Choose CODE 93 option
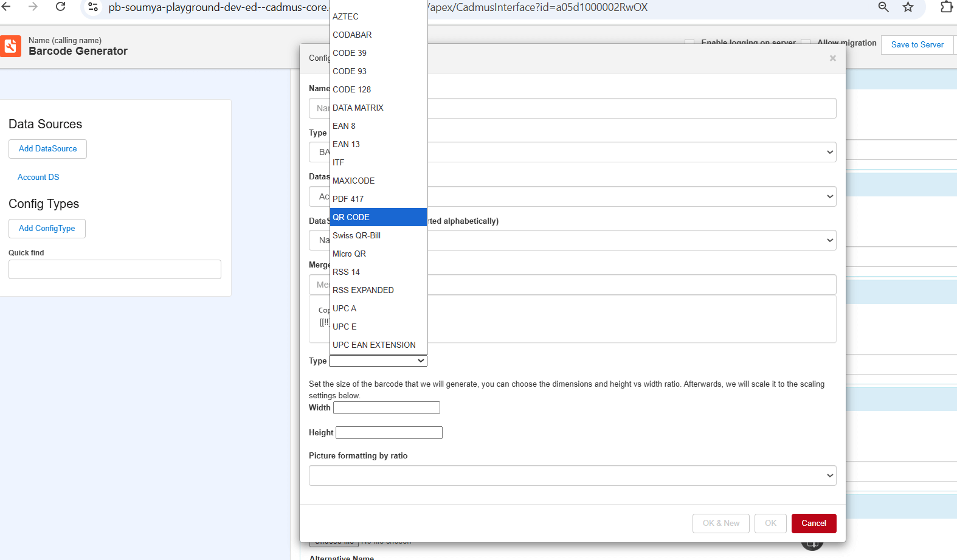This screenshot has width=957, height=560. click(378, 71)
